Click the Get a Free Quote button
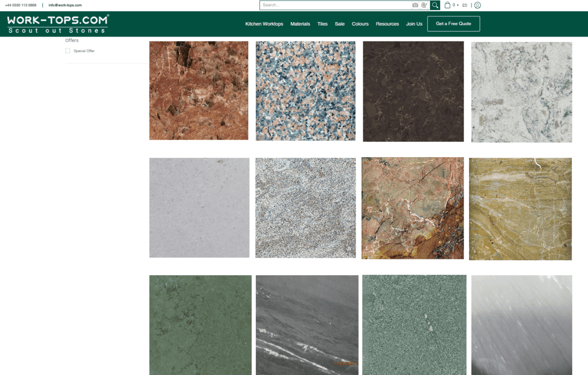The width and height of the screenshot is (588, 375). point(453,24)
